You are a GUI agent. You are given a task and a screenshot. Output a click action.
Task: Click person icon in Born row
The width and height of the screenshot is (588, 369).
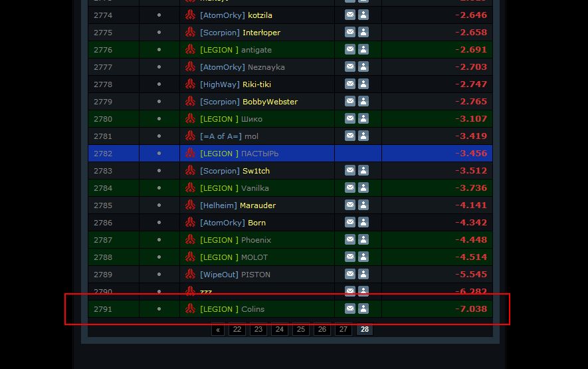click(363, 222)
